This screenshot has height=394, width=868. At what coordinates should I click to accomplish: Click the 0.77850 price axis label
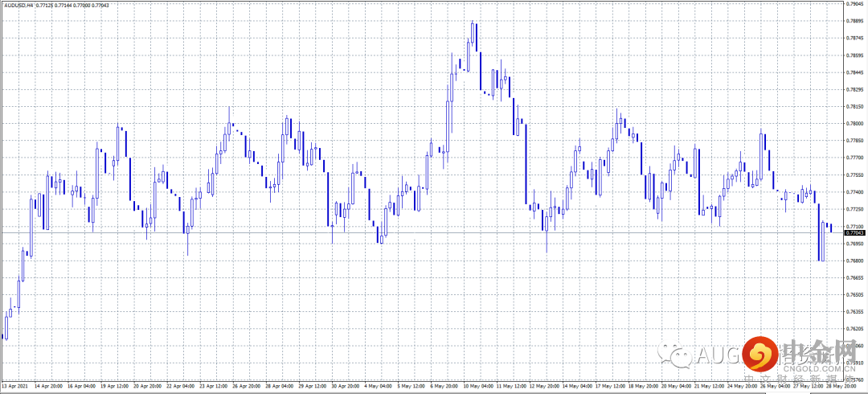point(856,141)
